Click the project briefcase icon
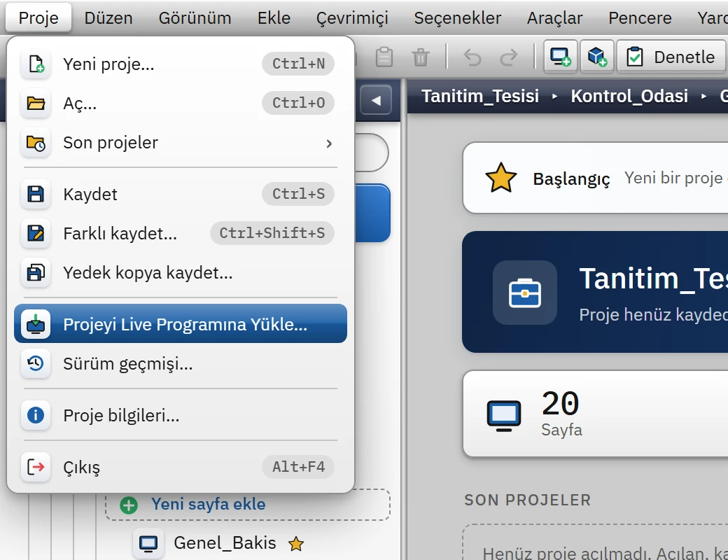The image size is (728, 560). [524, 293]
